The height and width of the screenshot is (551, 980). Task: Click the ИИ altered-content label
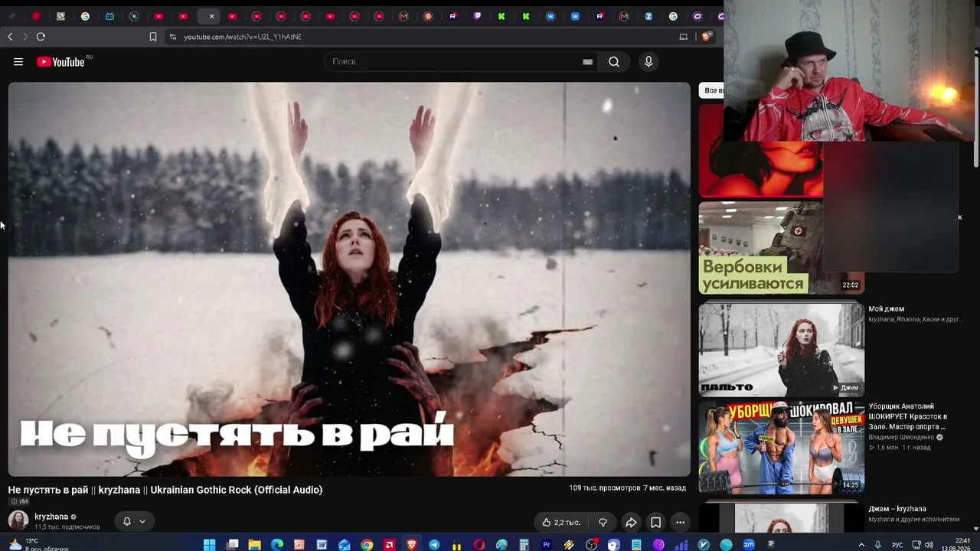19,502
